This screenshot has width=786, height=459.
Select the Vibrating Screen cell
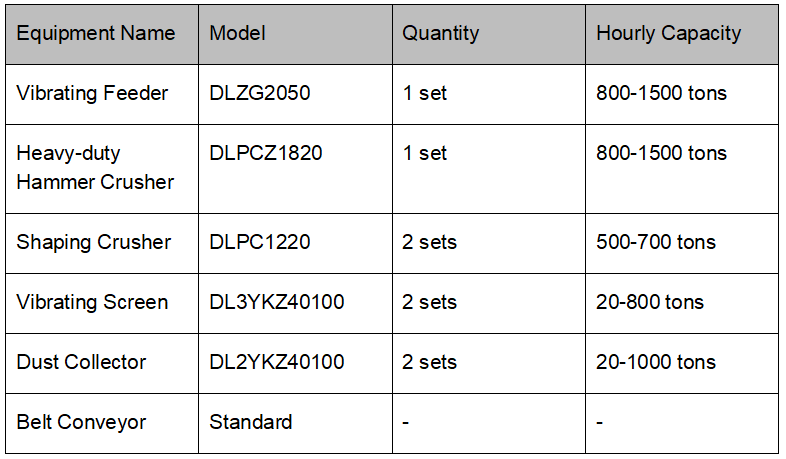pyautogui.click(x=92, y=302)
